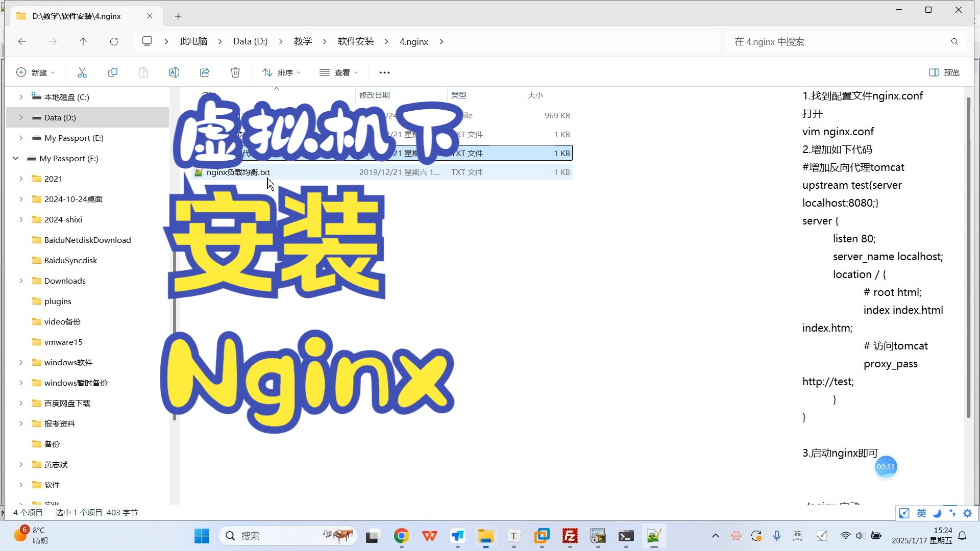980x551 pixels.
Task: Click the Share icon in toolbar
Action: tap(205, 72)
